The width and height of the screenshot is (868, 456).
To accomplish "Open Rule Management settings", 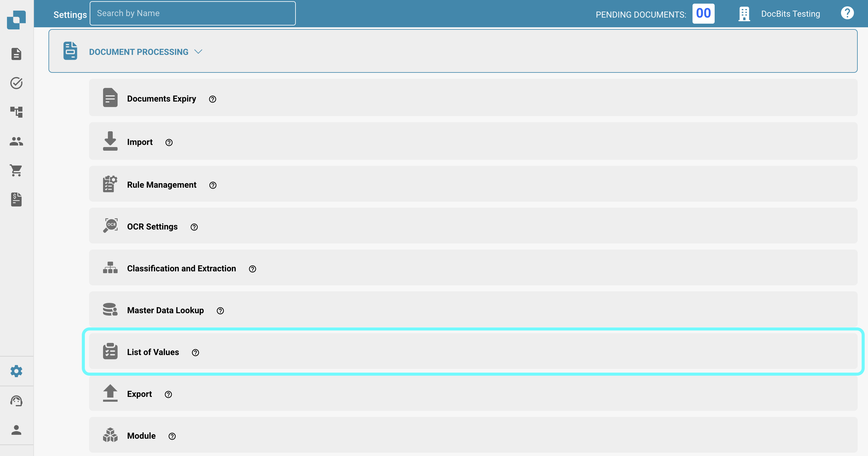I will tap(162, 185).
